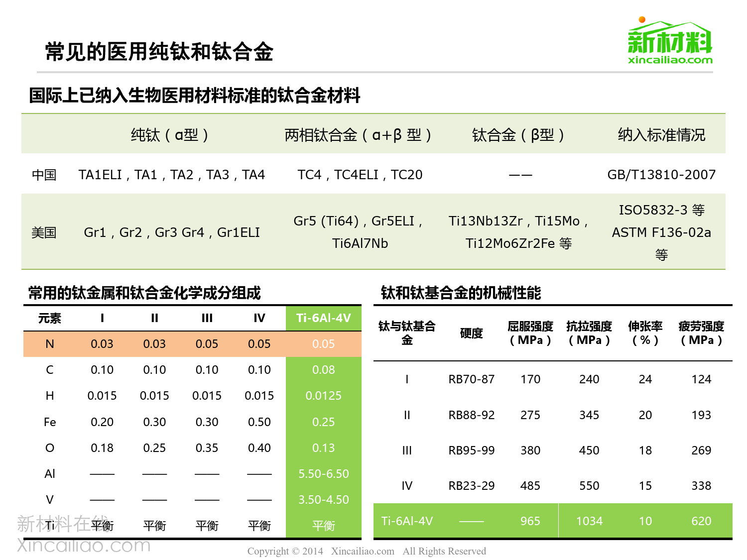
Task: Click the yield strength value 170
Action: (530, 379)
